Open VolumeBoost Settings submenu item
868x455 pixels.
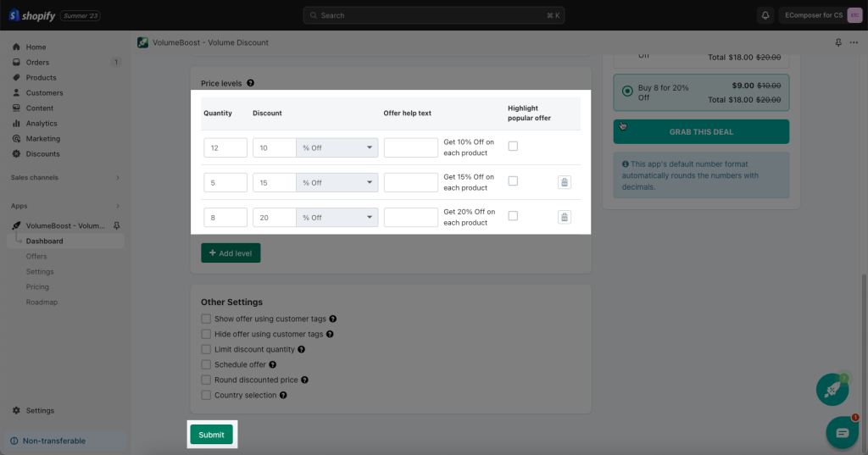[40, 272]
